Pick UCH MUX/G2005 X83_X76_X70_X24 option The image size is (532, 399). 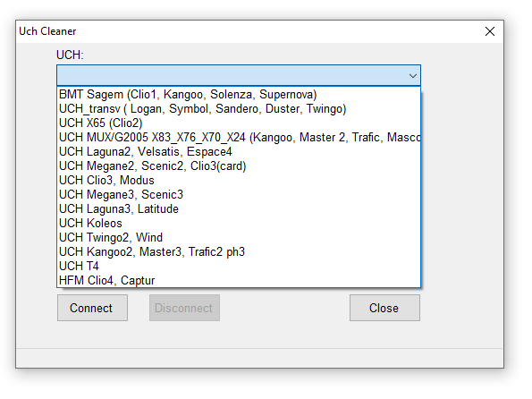[239, 137]
